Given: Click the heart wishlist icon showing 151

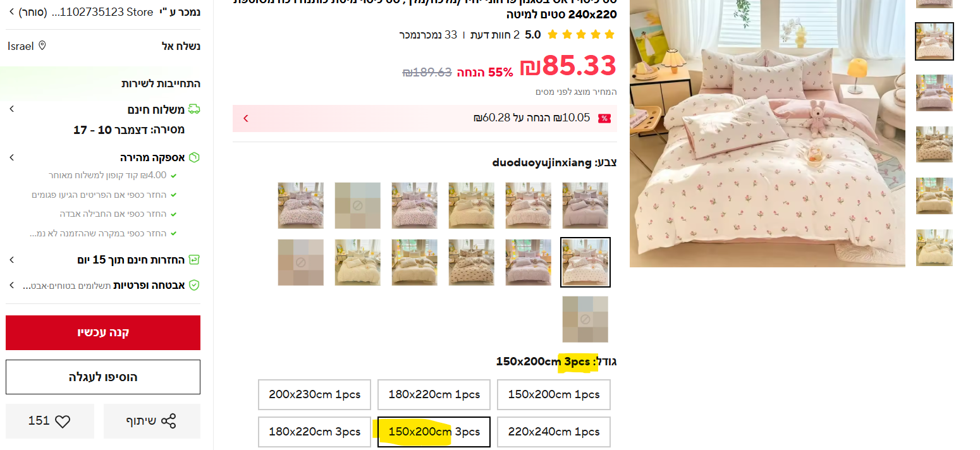Looking at the screenshot, I should pos(63,422).
